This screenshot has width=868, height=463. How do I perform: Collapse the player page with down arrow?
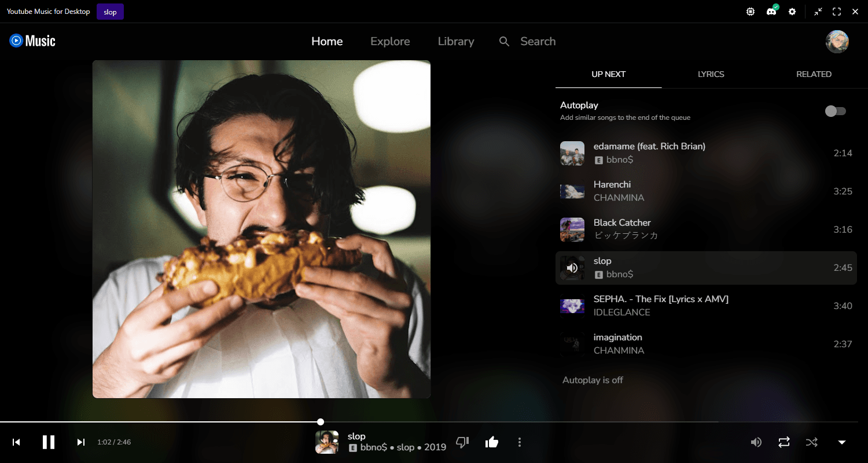842,442
